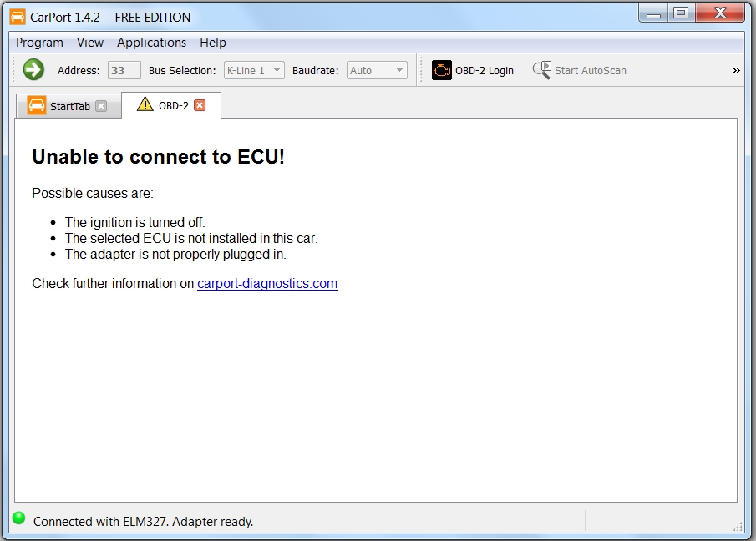This screenshot has height=541, width=756.
Task: Open the Baudrate Auto dropdown
Action: tap(377, 71)
